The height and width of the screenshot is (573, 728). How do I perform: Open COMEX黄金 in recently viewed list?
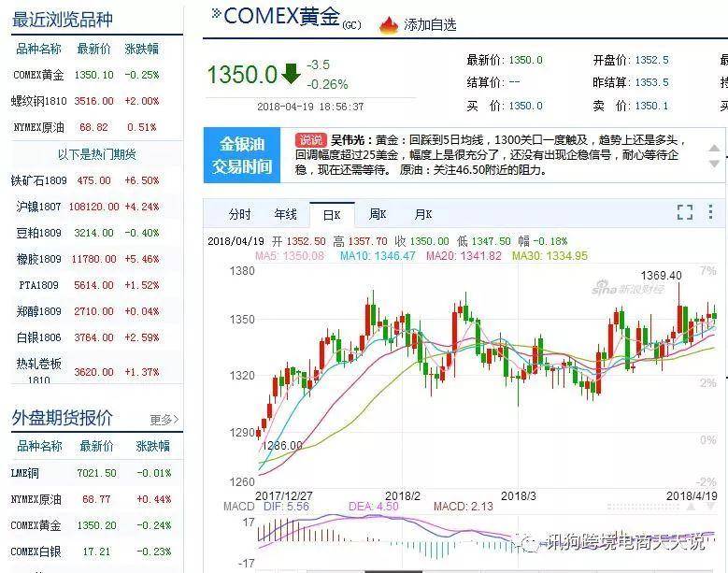[38, 75]
